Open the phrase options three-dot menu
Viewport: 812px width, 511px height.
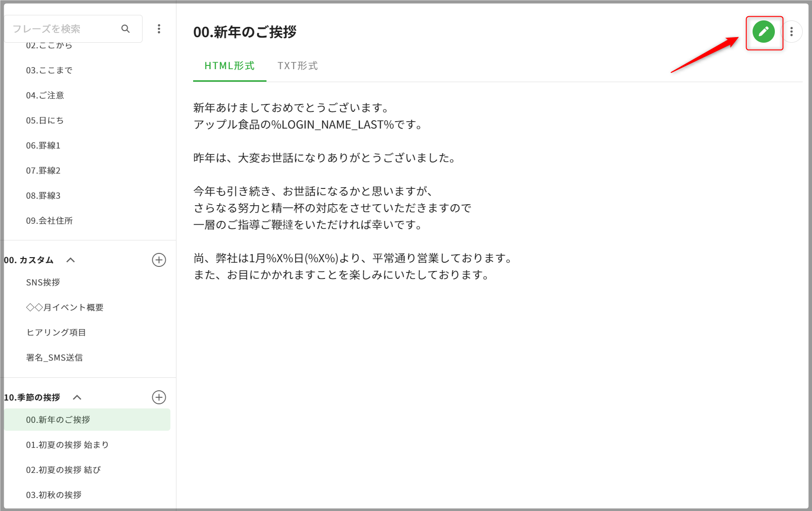pos(792,32)
